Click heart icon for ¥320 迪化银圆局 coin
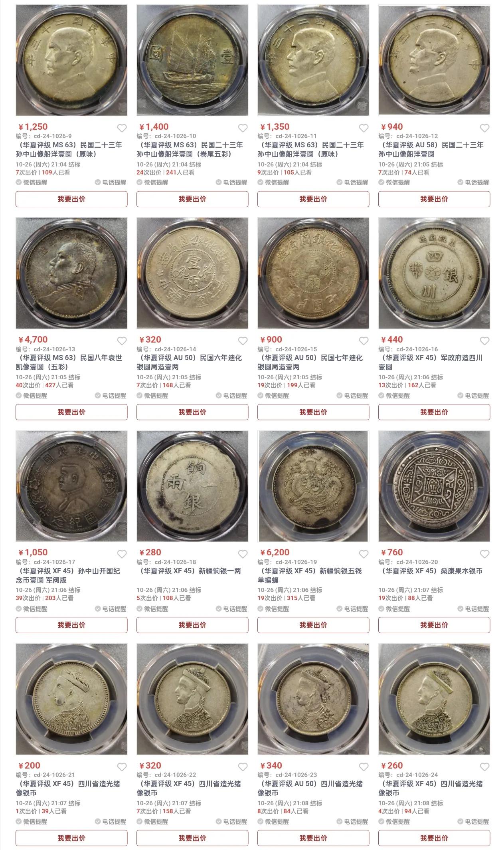The height and width of the screenshot is (850, 504). click(243, 341)
